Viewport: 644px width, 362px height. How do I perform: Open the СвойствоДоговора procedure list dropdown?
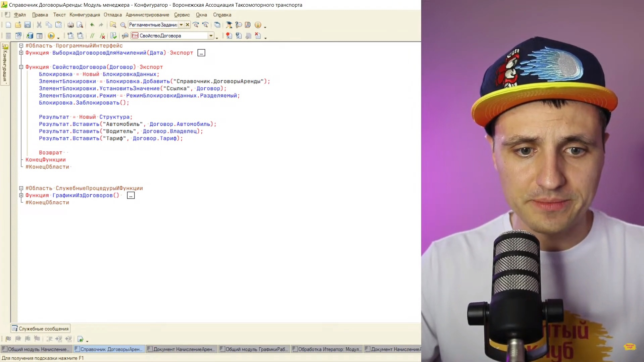point(211,36)
